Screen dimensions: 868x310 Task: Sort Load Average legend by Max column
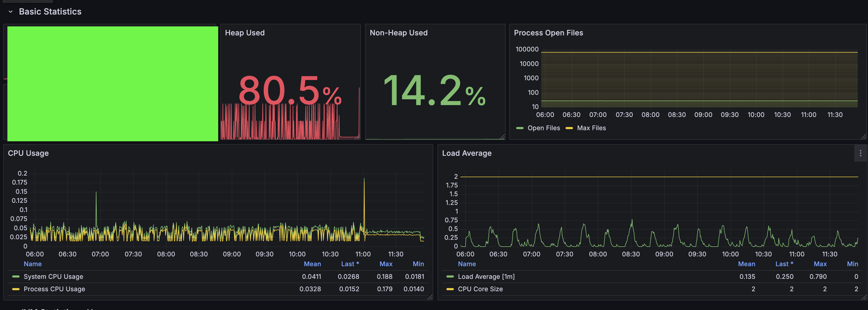(820, 264)
